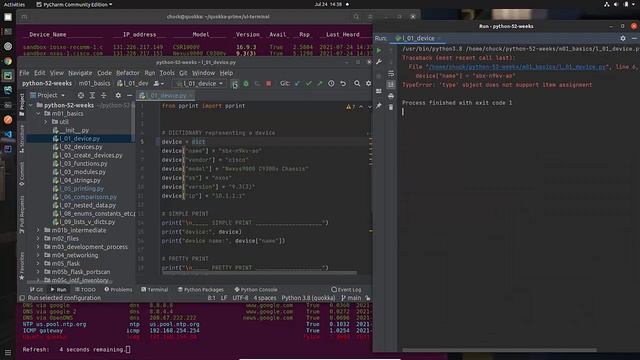The image size is (640, 360).
Task: Open TODO tool window
Action: click(x=85, y=289)
